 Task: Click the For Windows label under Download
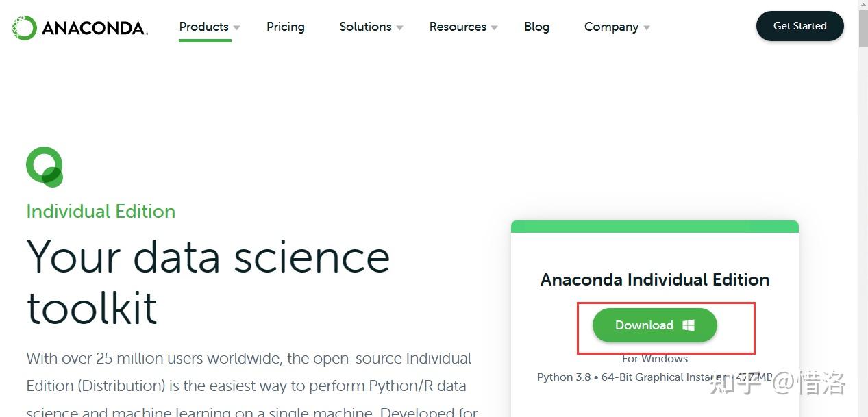(654, 358)
